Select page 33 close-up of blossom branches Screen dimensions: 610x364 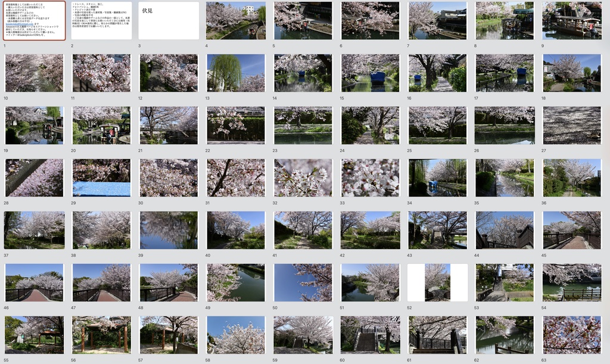[371, 176]
